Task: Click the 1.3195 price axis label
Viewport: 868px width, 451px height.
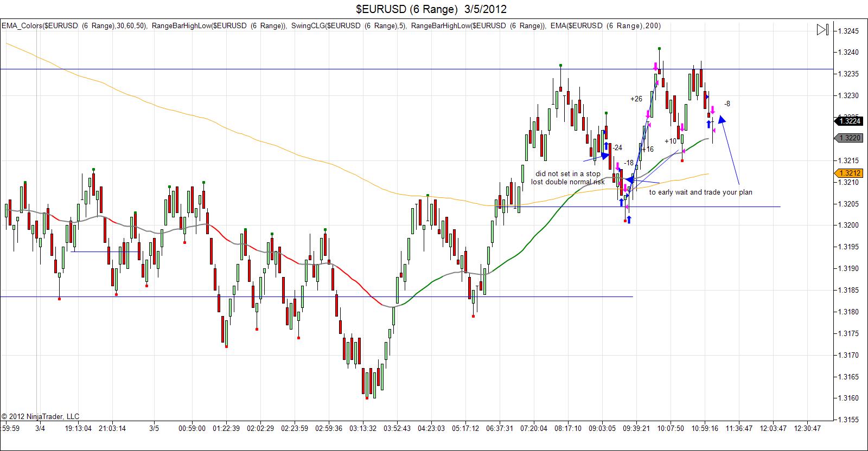Action: [x=848, y=247]
